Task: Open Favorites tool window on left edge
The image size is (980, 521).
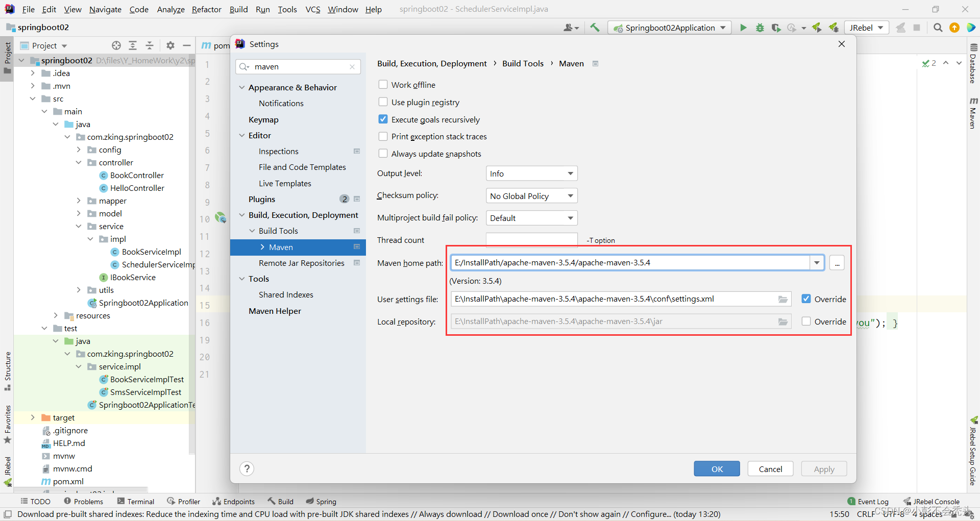Action: coord(7,425)
